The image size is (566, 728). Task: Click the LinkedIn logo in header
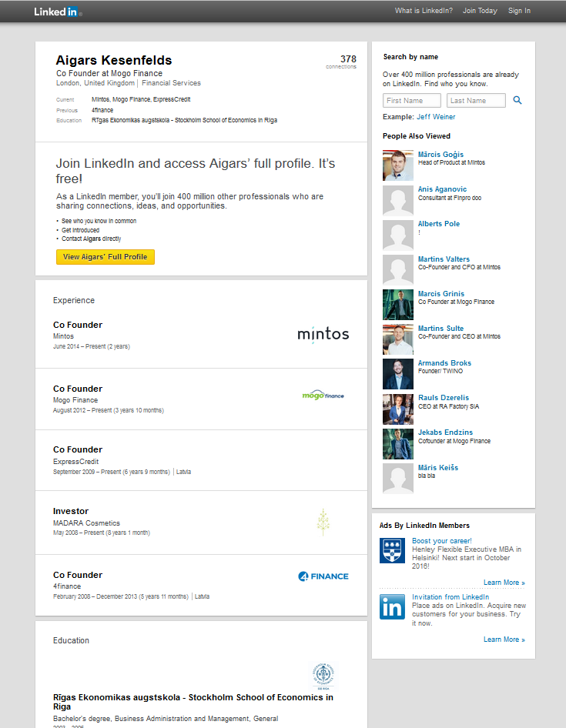(x=58, y=12)
